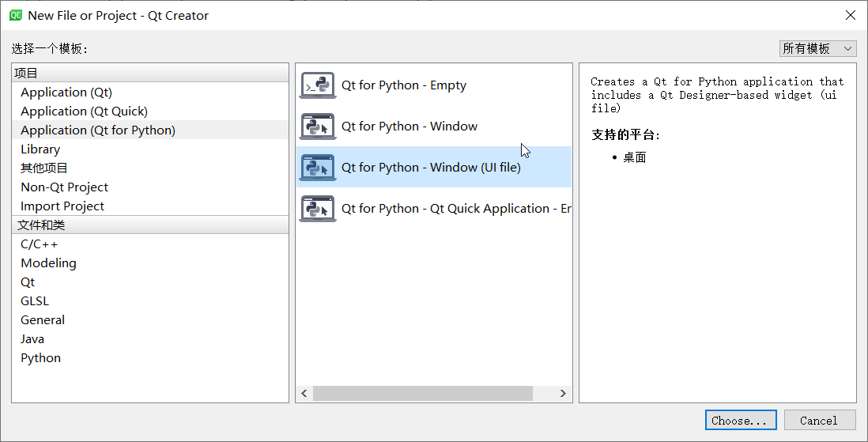Click the Qt for Python - Empty template icon

pos(318,85)
